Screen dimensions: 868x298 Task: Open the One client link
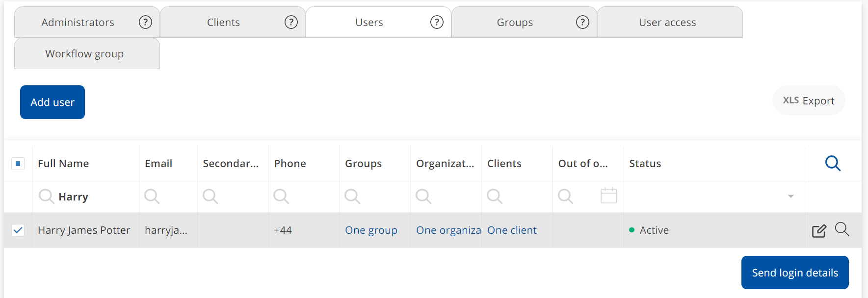512,230
